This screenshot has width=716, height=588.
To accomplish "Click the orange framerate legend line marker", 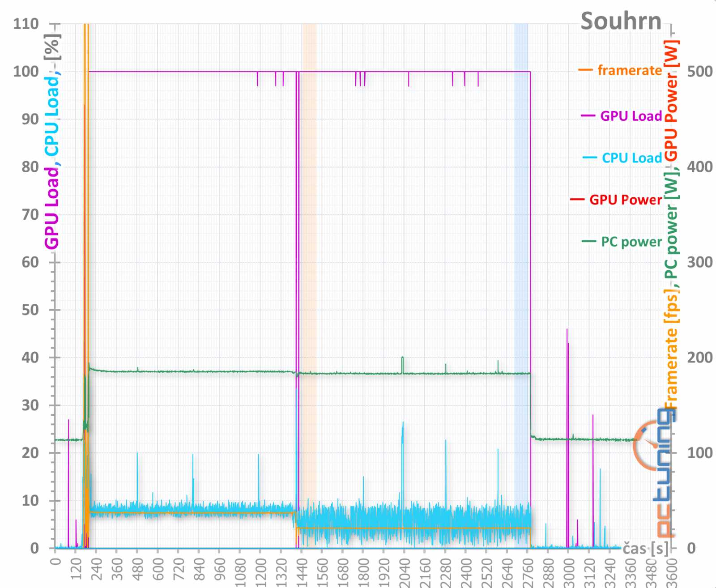I will [585, 70].
